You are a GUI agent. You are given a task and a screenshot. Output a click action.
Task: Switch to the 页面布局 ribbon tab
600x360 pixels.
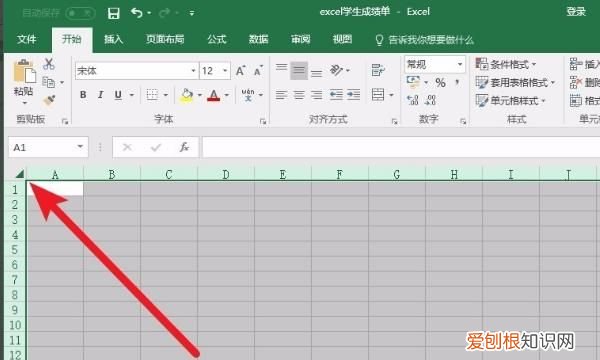tap(165, 39)
